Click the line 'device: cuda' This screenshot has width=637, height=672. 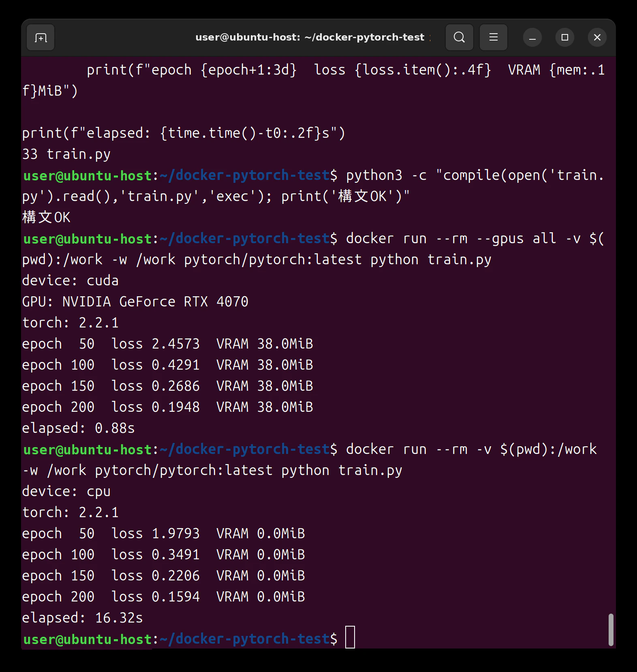[x=70, y=280]
